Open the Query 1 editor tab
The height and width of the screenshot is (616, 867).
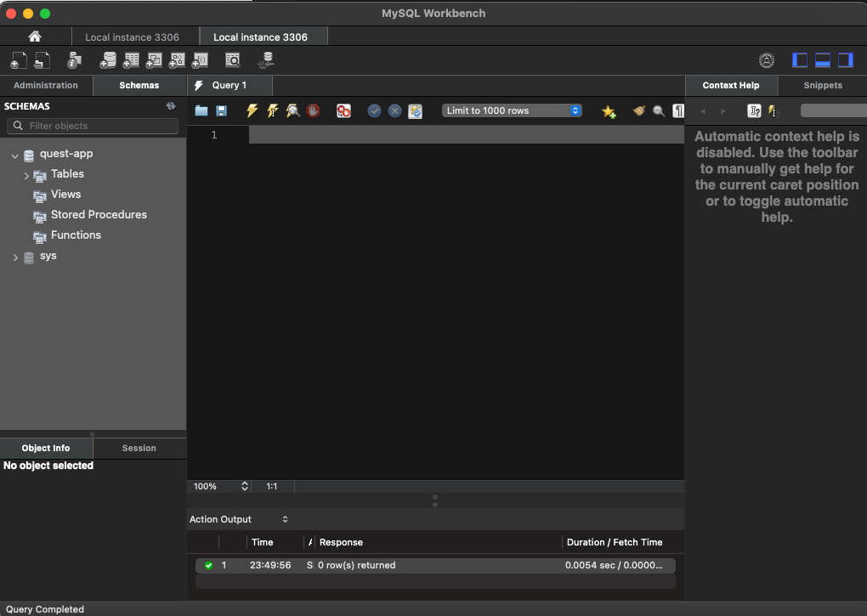[229, 86]
